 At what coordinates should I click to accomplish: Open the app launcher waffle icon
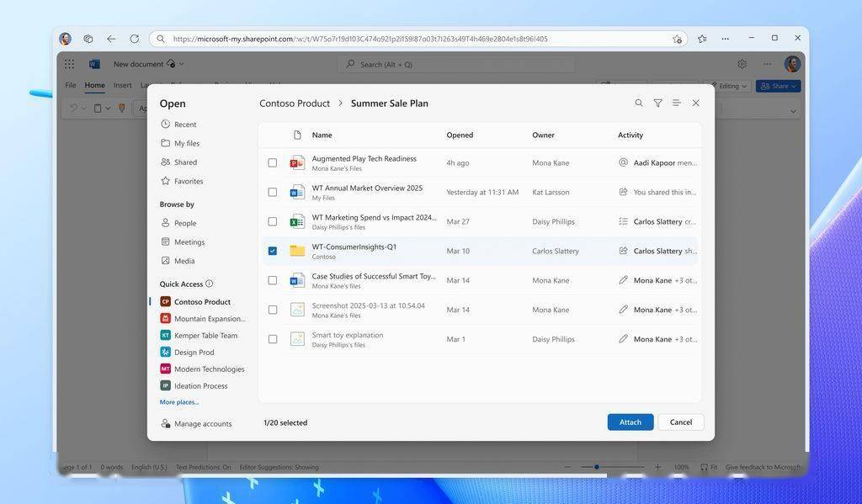69,64
